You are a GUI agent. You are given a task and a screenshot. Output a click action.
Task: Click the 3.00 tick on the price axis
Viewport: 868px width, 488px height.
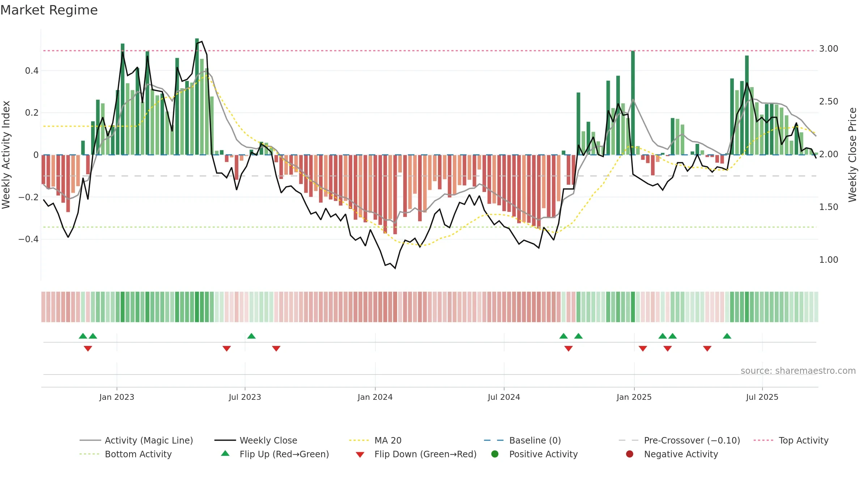tap(829, 48)
